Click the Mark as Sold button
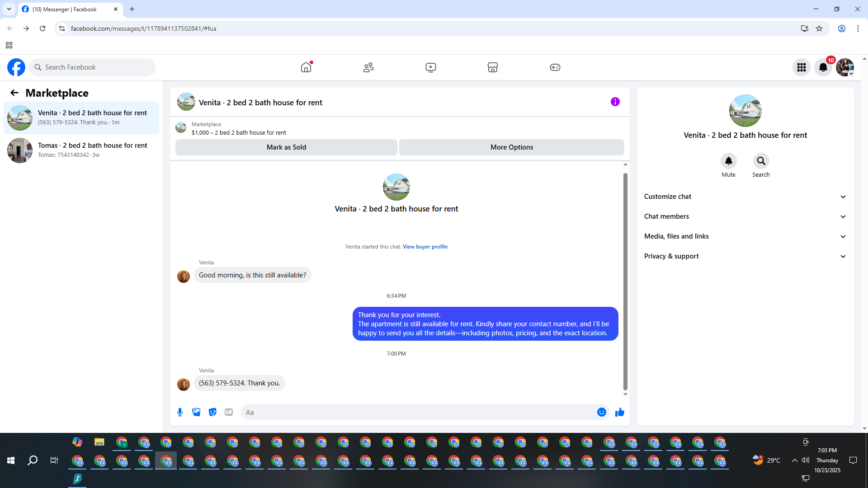Viewport: 868px width, 488px height. (286, 147)
